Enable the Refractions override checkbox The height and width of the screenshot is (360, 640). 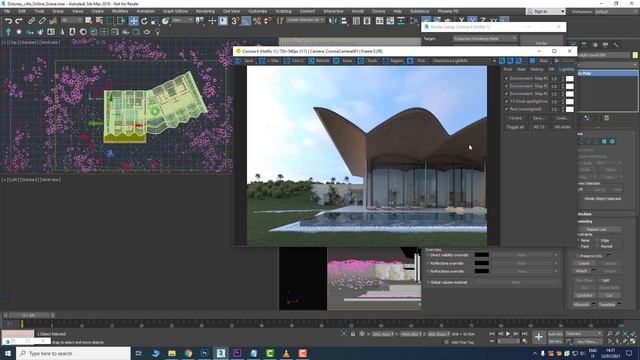(x=428, y=271)
